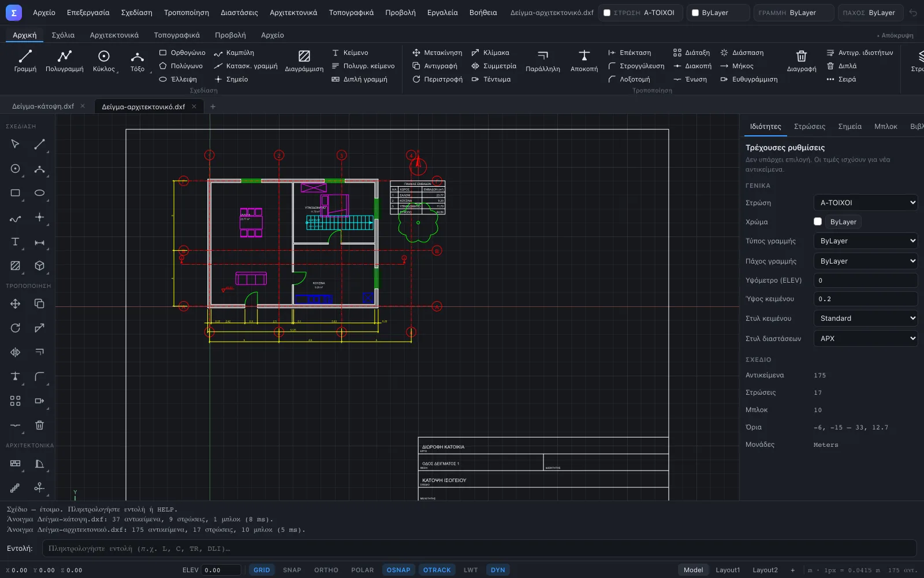The width and height of the screenshot is (924, 578).
Task: Add a new document tab with plus
Action: (x=213, y=106)
